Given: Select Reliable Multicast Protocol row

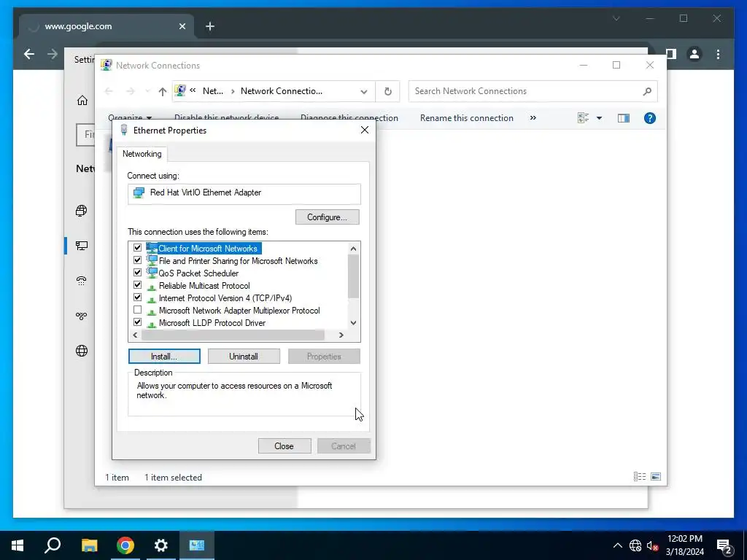Looking at the screenshot, I should pyautogui.click(x=204, y=286).
